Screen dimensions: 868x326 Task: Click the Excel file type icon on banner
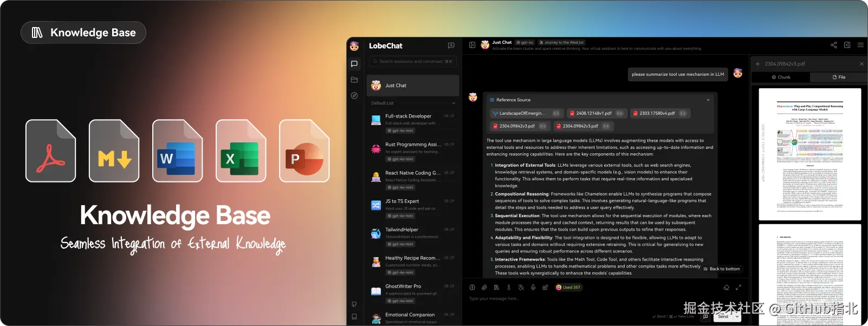[241, 151]
